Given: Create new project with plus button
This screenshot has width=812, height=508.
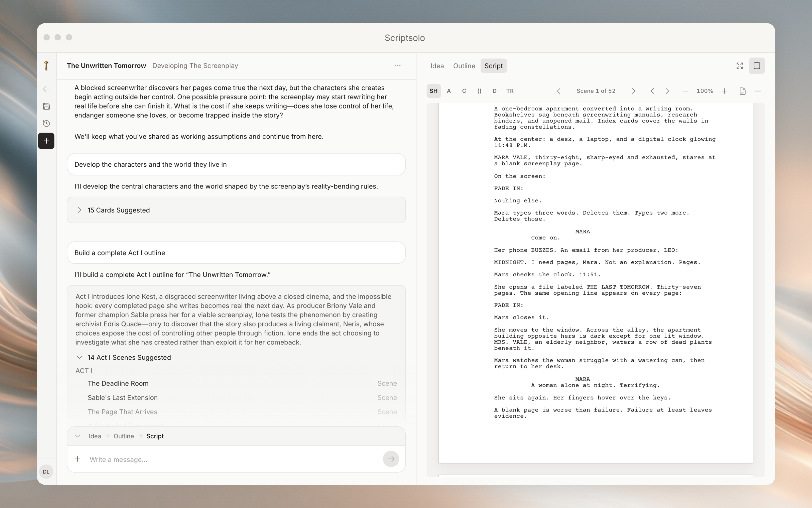Looking at the screenshot, I should click(x=46, y=141).
